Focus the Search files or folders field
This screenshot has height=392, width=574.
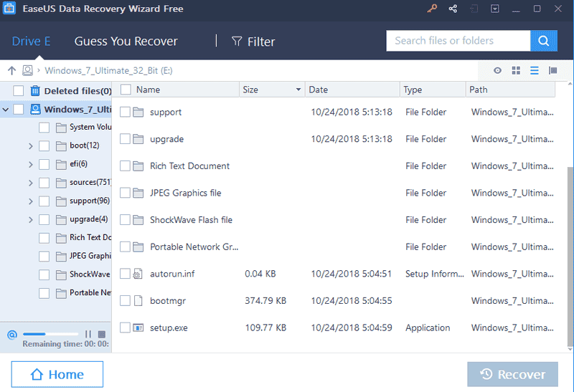coord(458,41)
